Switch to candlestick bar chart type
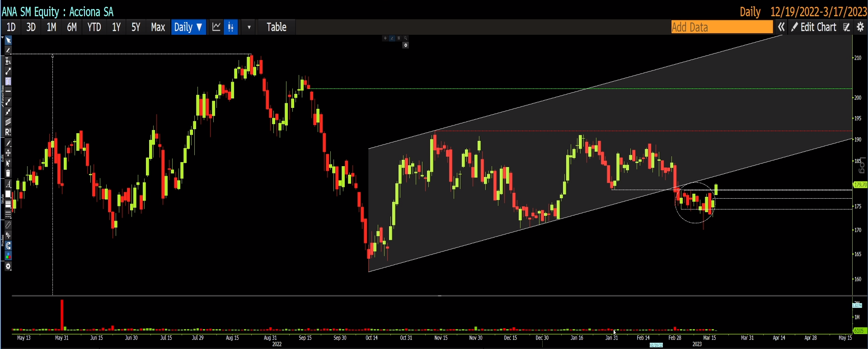Image resolution: width=868 pixels, height=349 pixels. pos(230,27)
